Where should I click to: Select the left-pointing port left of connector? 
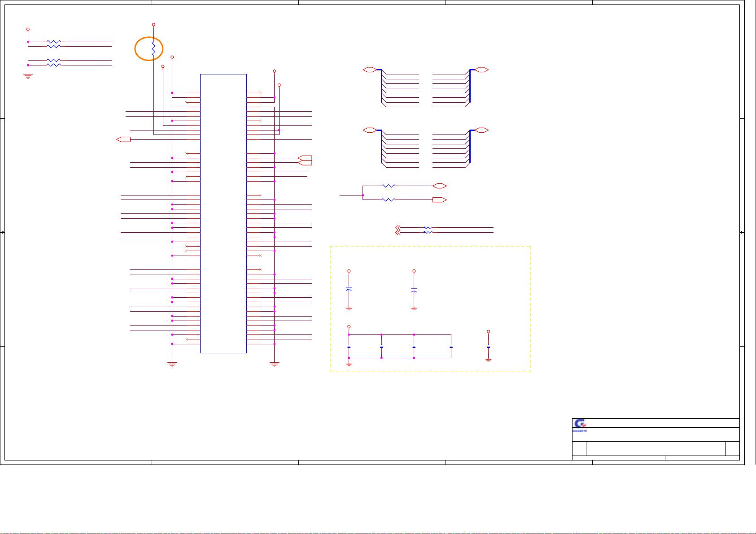123,139
